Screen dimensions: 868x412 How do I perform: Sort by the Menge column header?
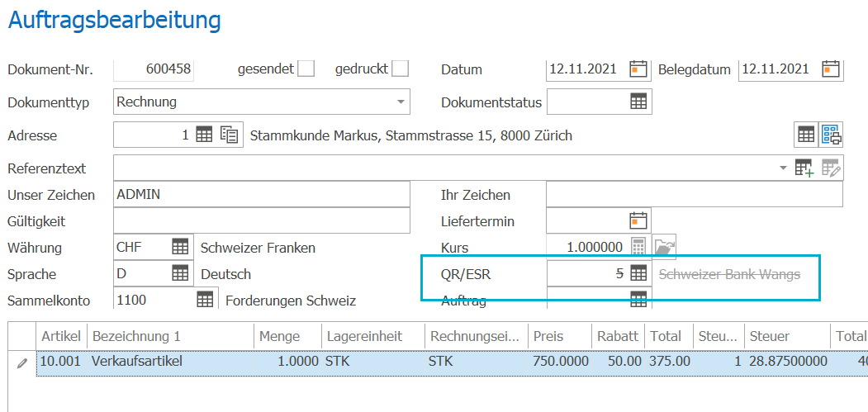point(288,335)
